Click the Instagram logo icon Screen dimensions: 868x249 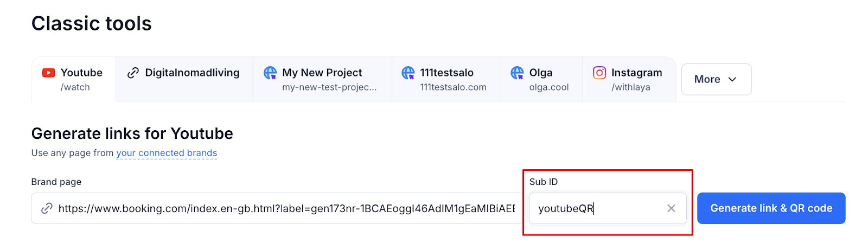599,73
